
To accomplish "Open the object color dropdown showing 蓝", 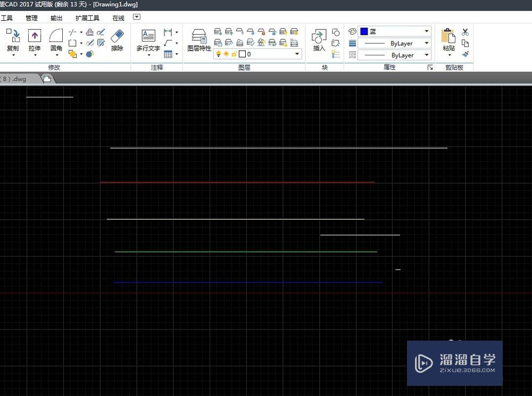I will point(426,31).
